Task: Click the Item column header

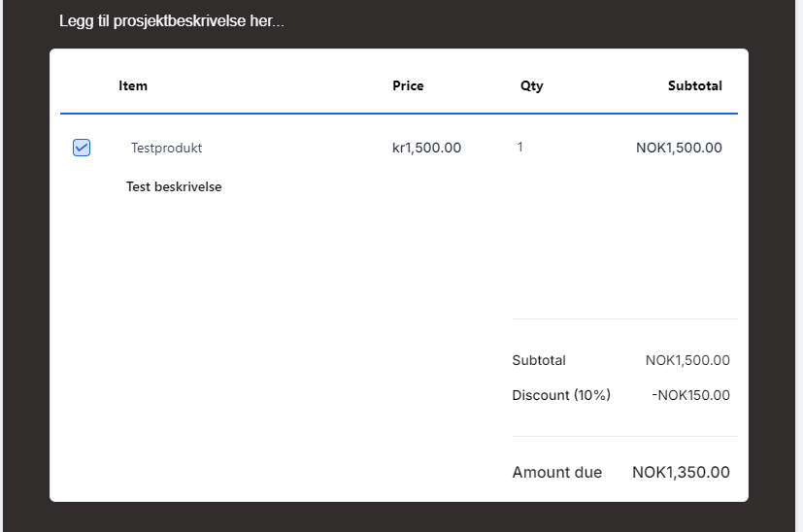Action: (x=133, y=85)
